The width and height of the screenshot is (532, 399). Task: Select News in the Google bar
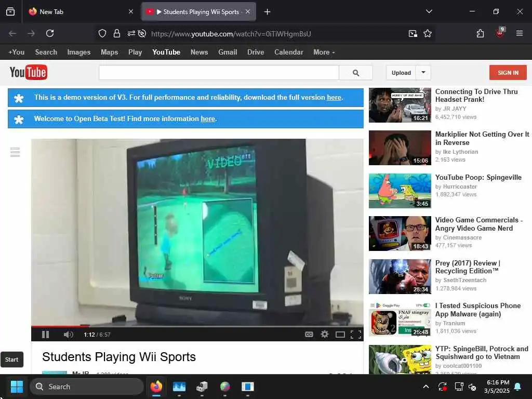pyautogui.click(x=199, y=52)
